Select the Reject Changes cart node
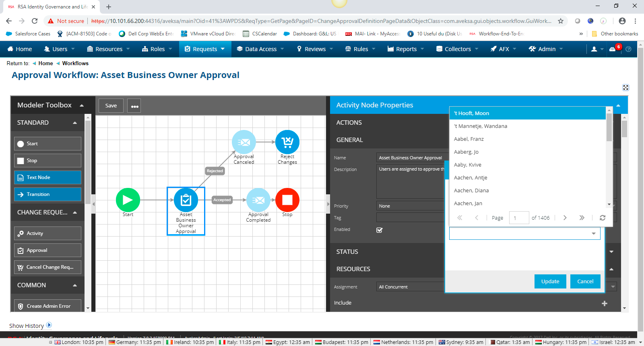Viewport: 644px width, 346px height. 287,142
